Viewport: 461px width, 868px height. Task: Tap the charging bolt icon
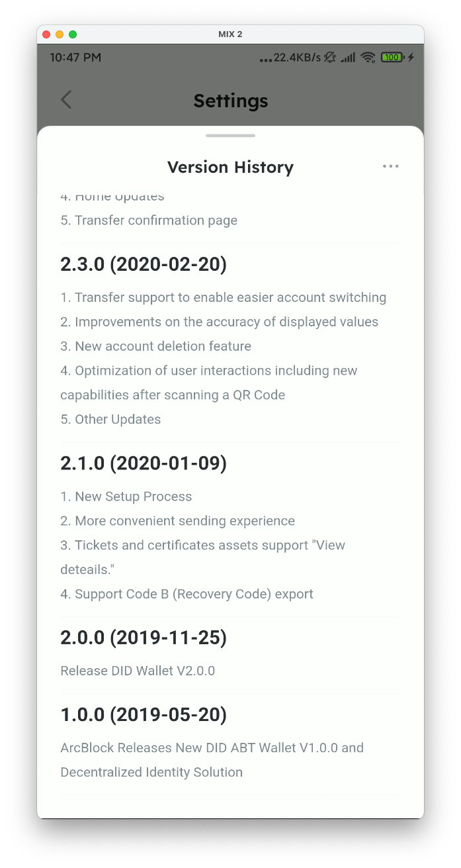[x=411, y=58]
